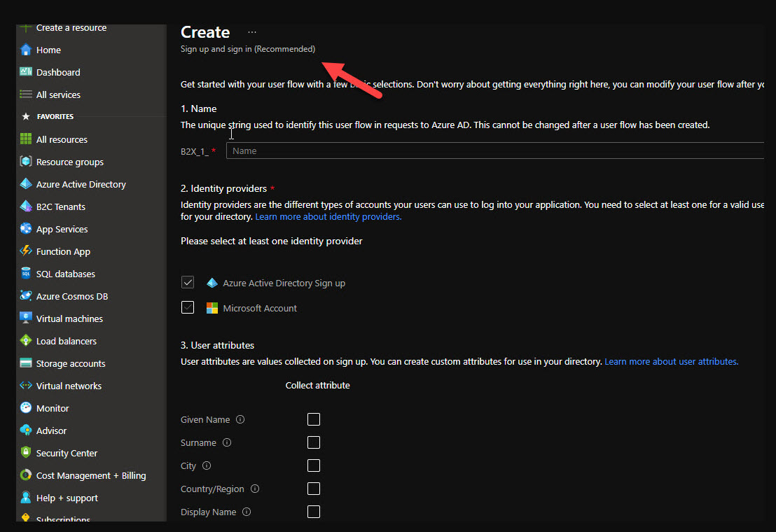
Task: Click the Load balancers diamond icon
Action: [x=26, y=340]
